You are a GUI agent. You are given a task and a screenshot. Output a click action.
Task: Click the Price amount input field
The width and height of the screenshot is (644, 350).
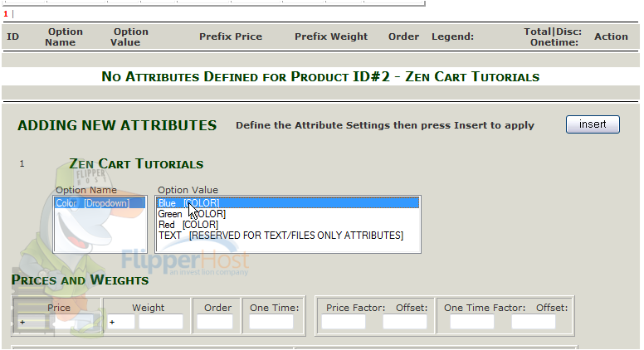pos(73,322)
